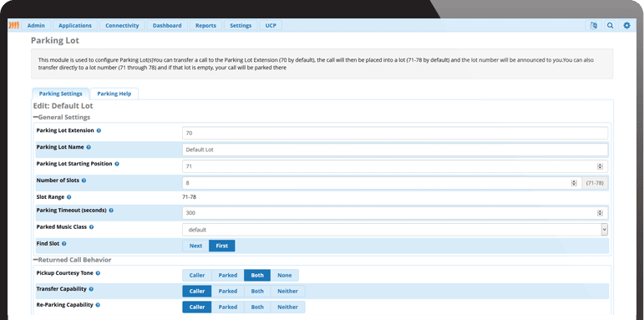Collapse the General Settings section
This screenshot has width=644, height=320.
coord(36,117)
